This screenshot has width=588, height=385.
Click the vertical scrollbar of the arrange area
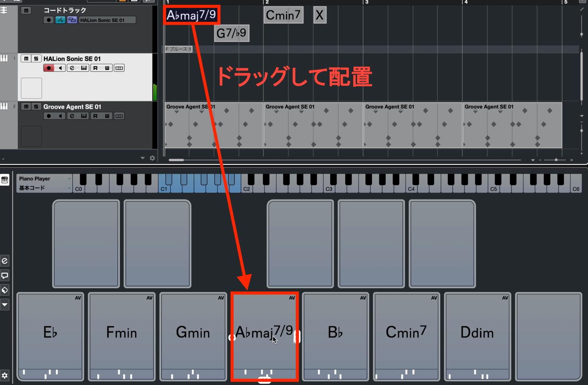click(x=582, y=75)
